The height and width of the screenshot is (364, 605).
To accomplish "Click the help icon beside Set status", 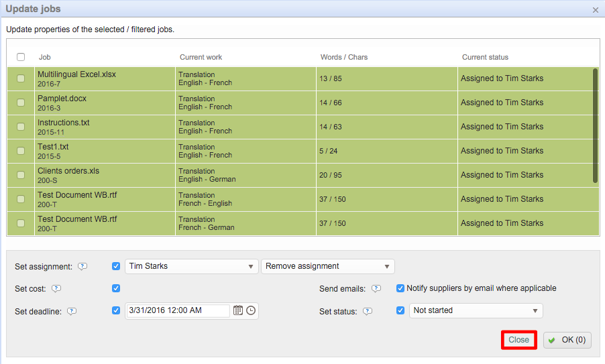I will pyautogui.click(x=366, y=311).
